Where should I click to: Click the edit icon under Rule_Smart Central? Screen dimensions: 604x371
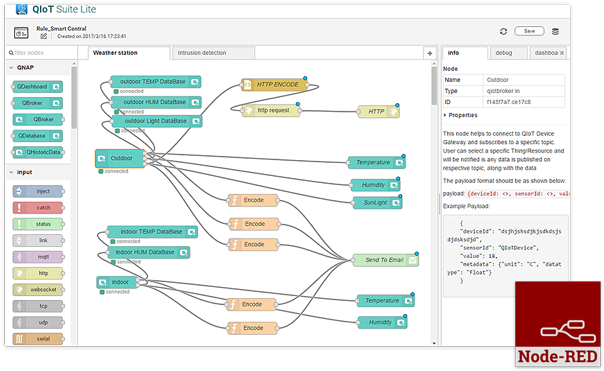(44, 36)
